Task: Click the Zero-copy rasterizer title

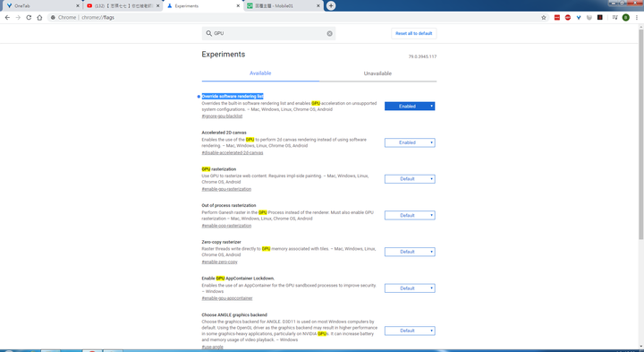Action: (221, 242)
